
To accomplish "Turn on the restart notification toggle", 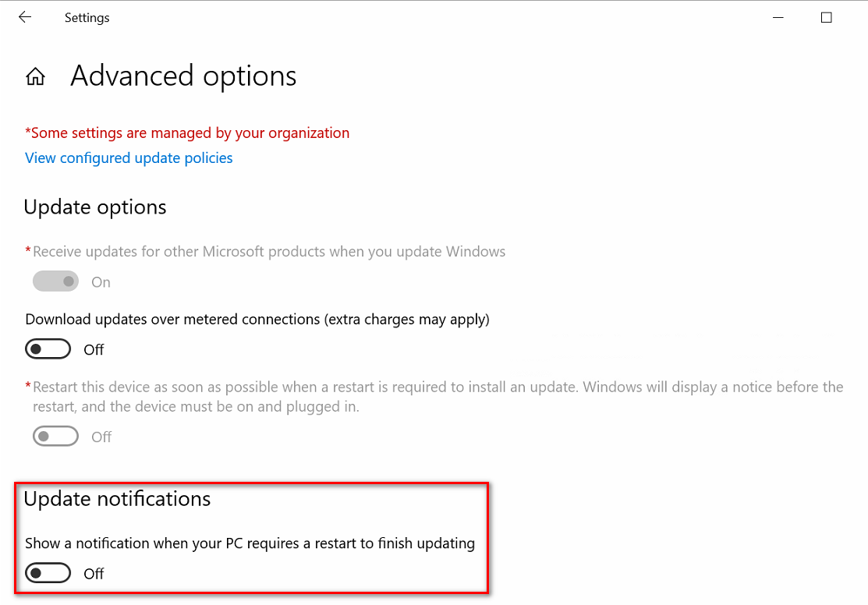I will point(48,572).
